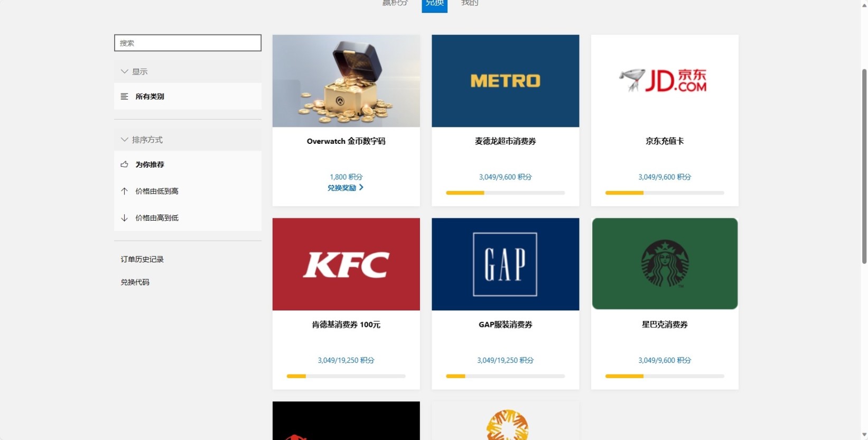Open the GAP服装消费券 card image
This screenshot has width=868, height=440.
(x=505, y=264)
